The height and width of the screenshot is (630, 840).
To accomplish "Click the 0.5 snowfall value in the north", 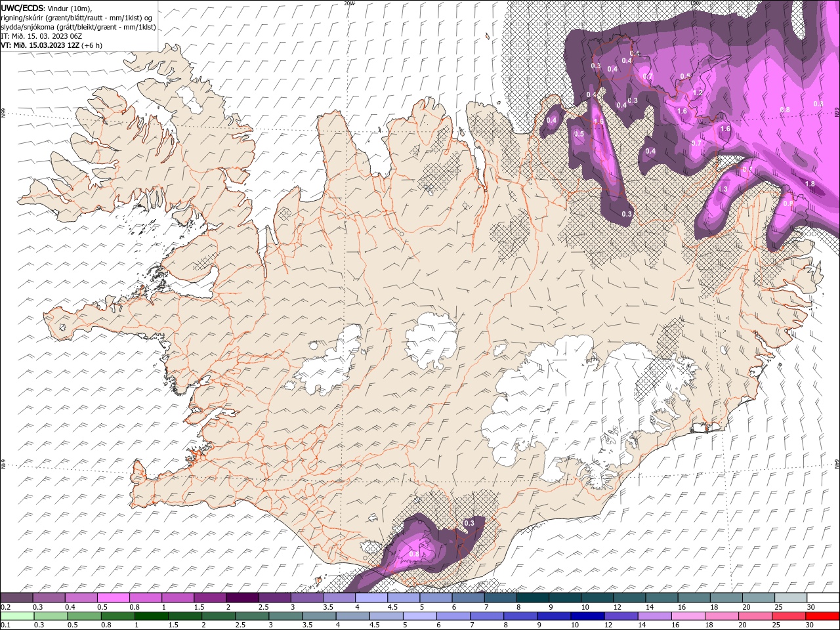I will coord(579,134).
